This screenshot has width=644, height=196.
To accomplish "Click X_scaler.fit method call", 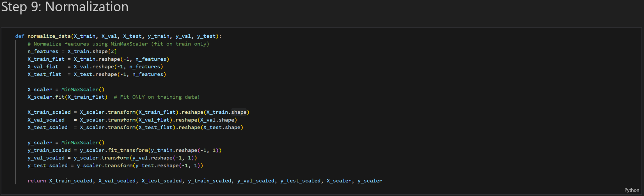I will (60, 97).
